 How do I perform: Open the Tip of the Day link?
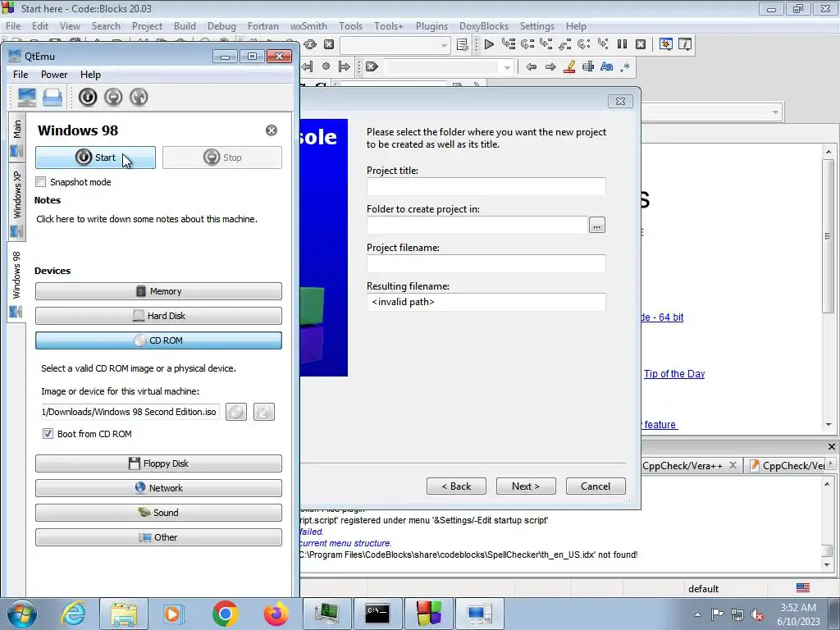coord(674,374)
